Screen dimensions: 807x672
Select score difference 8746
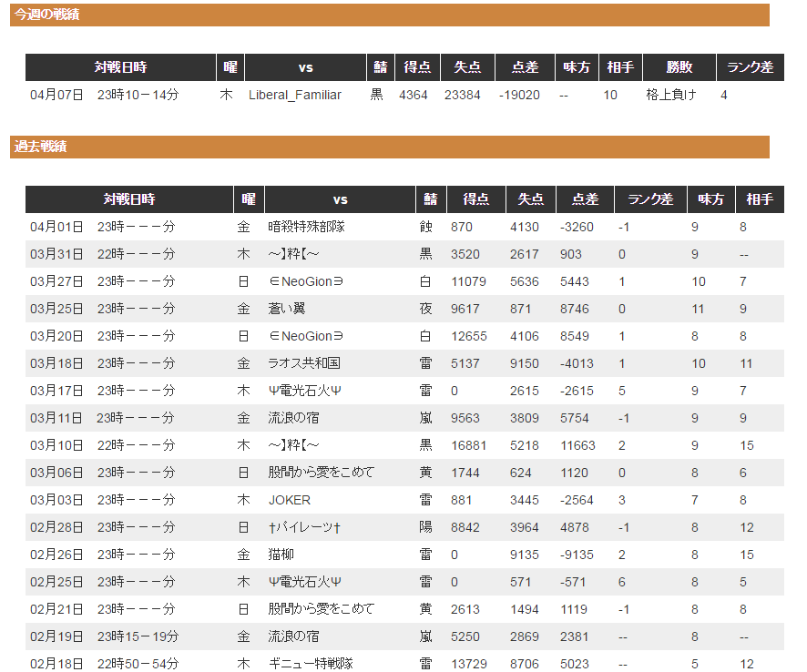[x=575, y=309]
